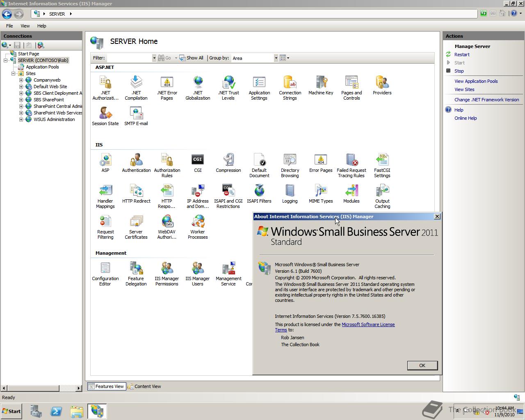Screen dimensions: 525x420
Task: Open Authentication feature
Action: 136,163
